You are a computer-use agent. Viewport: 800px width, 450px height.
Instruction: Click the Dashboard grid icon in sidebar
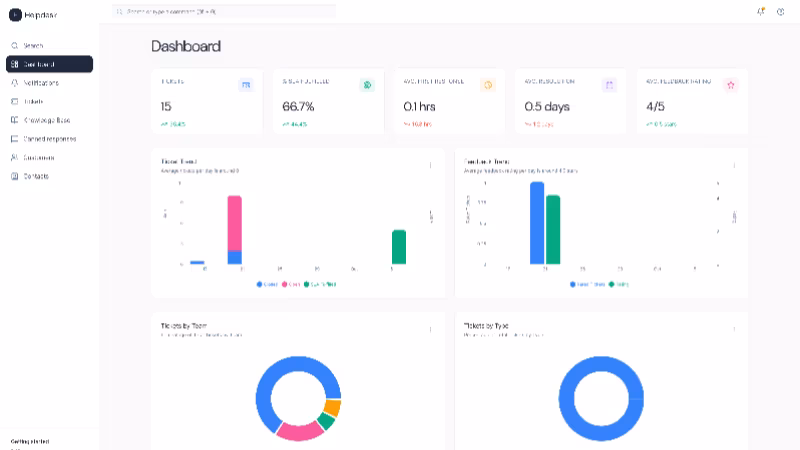(14, 64)
